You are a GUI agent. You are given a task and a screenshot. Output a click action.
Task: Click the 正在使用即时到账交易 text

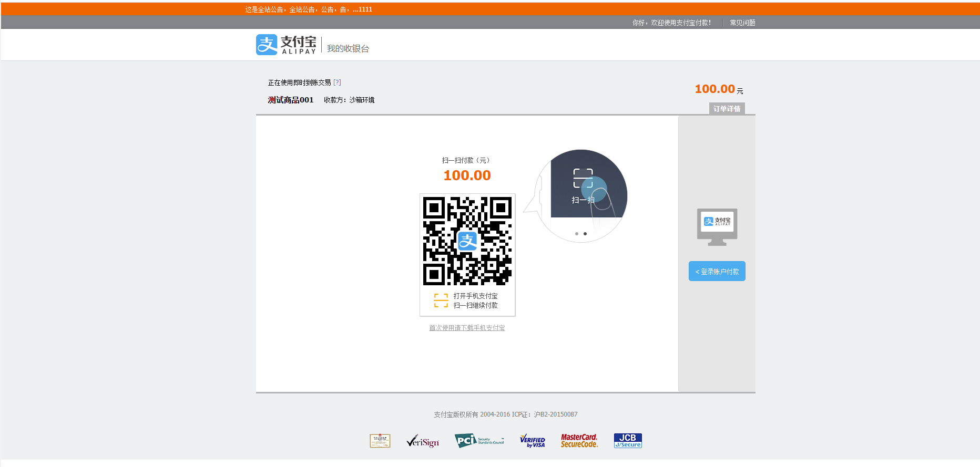[x=300, y=82]
